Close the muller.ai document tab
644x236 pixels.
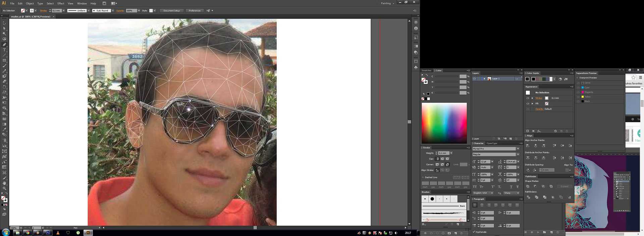(53, 16)
